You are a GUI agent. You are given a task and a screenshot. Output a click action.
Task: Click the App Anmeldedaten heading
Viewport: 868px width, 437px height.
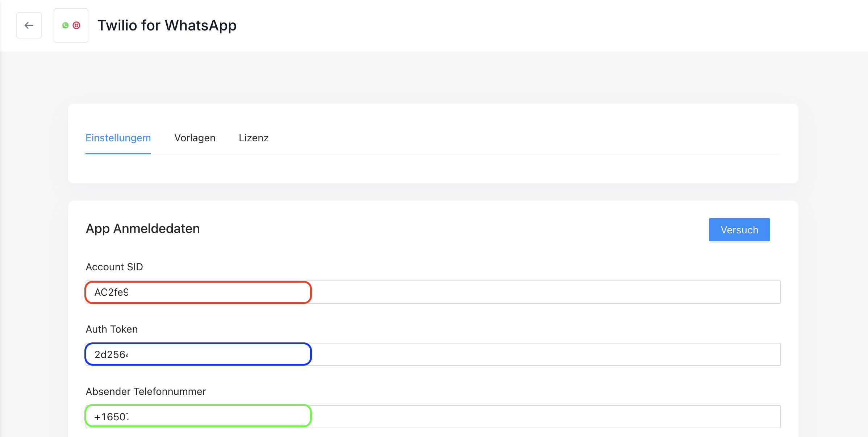[143, 229]
